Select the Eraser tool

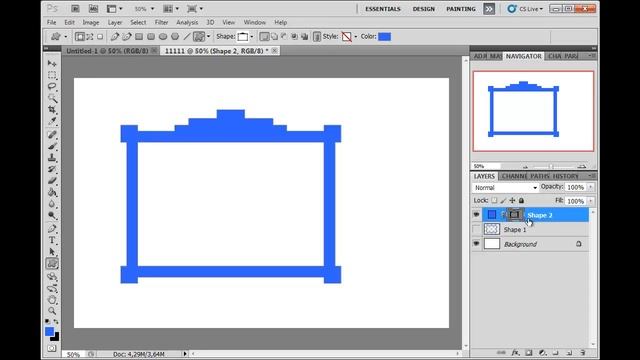(52, 181)
